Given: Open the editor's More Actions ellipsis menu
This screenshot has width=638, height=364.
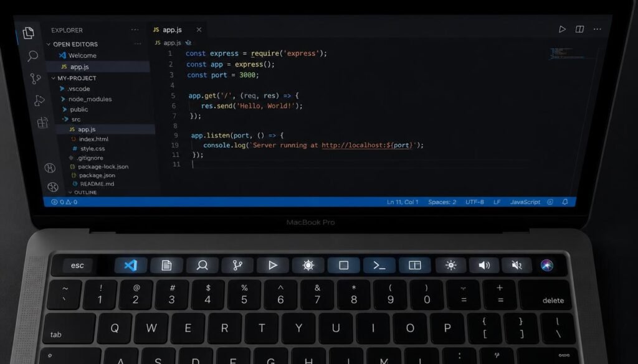Looking at the screenshot, I should click(x=598, y=29).
